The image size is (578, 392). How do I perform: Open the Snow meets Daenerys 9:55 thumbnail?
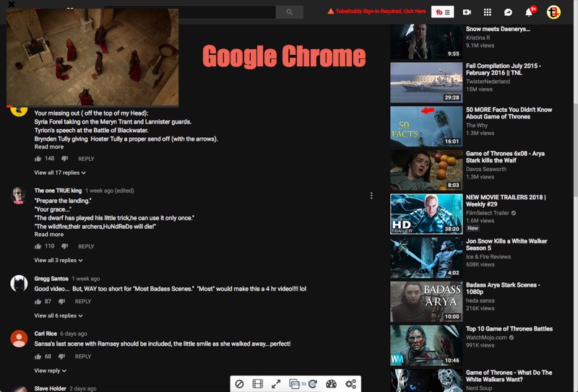426,42
